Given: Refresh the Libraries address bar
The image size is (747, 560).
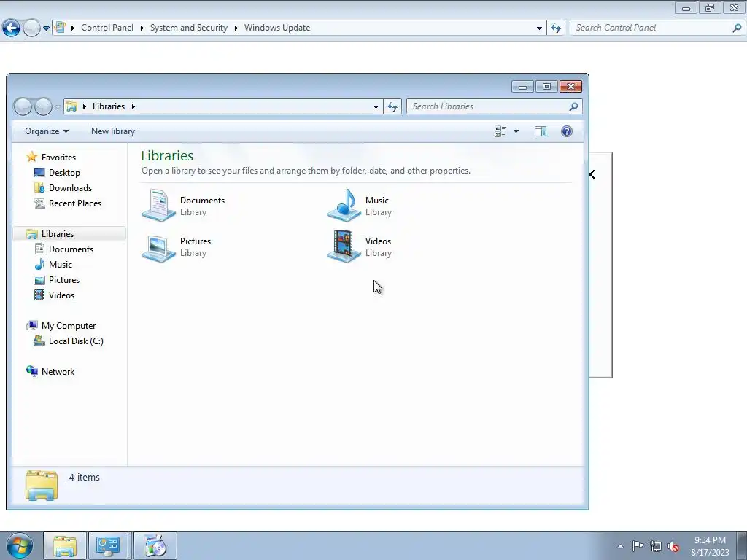Looking at the screenshot, I should [x=392, y=106].
